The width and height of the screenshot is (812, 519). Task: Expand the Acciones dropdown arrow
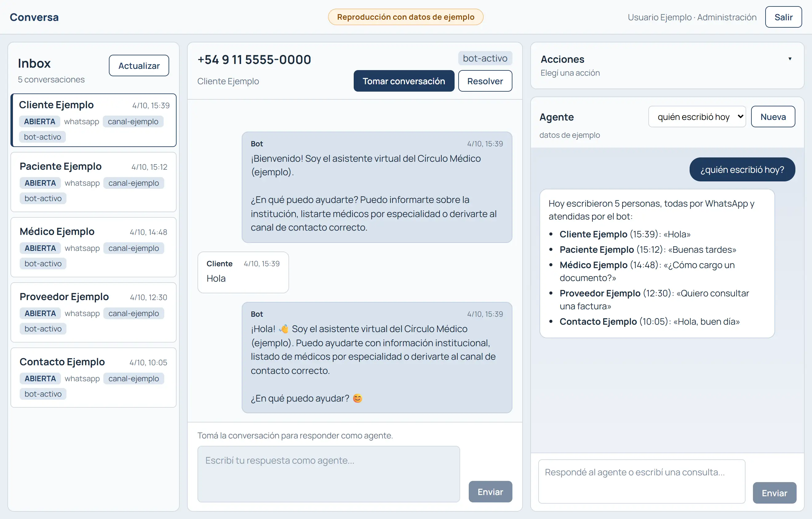tap(790, 59)
